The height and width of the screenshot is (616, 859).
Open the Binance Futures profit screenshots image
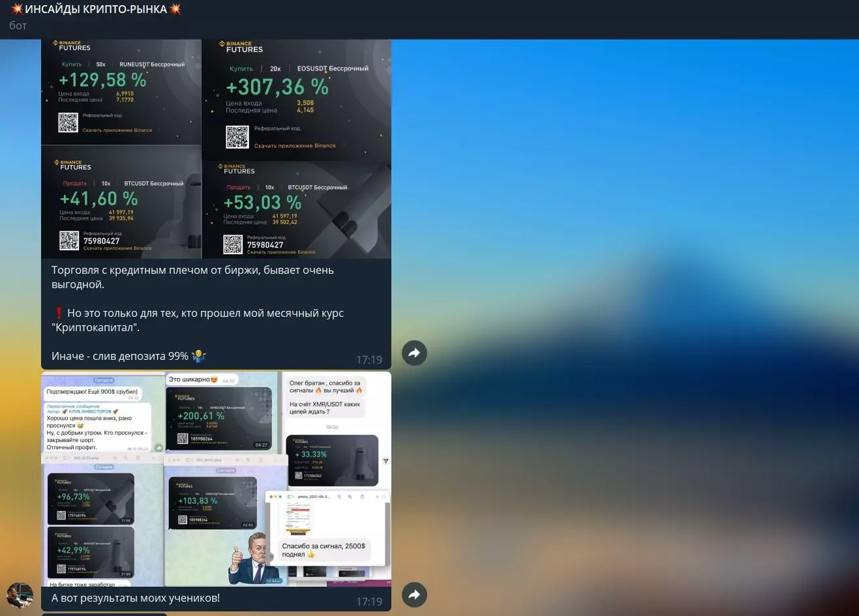click(216, 149)
